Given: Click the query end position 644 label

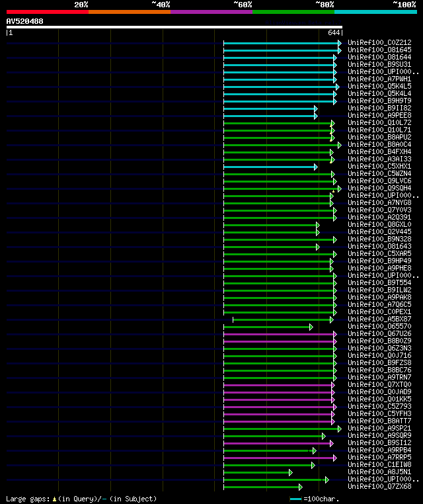Looking at the screenshot, I should [x=334, y=32].
